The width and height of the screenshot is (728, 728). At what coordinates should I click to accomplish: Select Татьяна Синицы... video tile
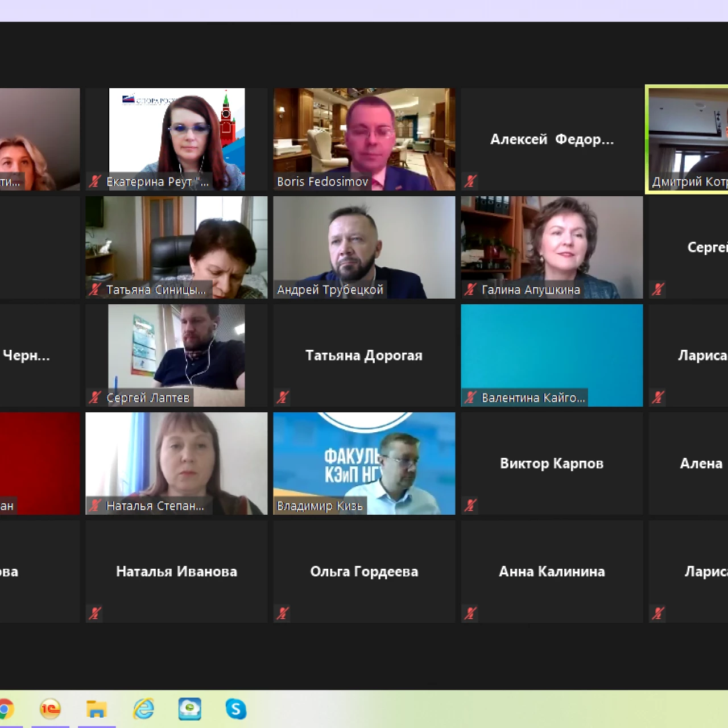[176, 247]
